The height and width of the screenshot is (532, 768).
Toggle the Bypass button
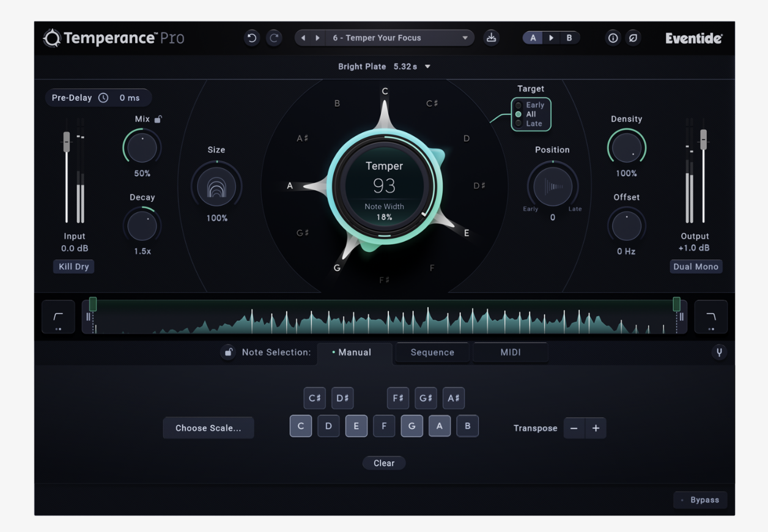pyautogui.click(x=700, y=500)
